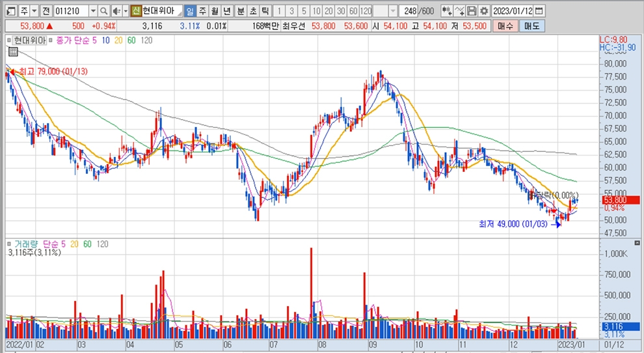Toggle the 현대위아 price series marker
Viewport: 644px width, 353px height.
(9, 40)
